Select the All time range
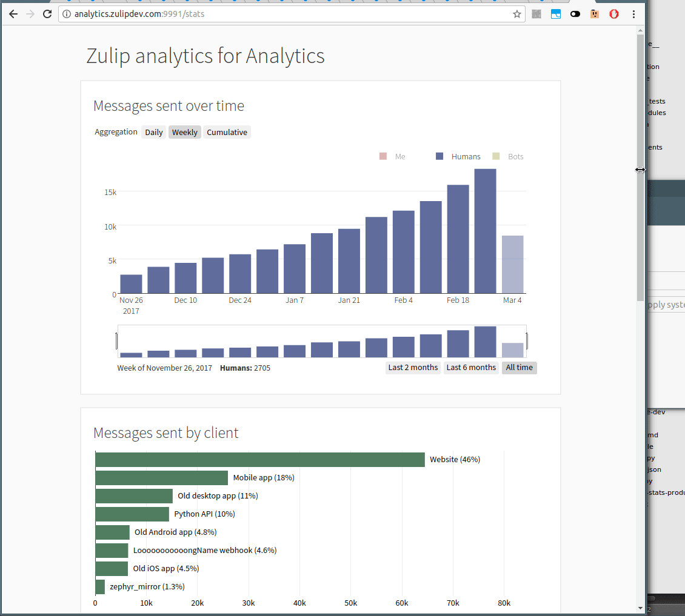 point(519,368)
